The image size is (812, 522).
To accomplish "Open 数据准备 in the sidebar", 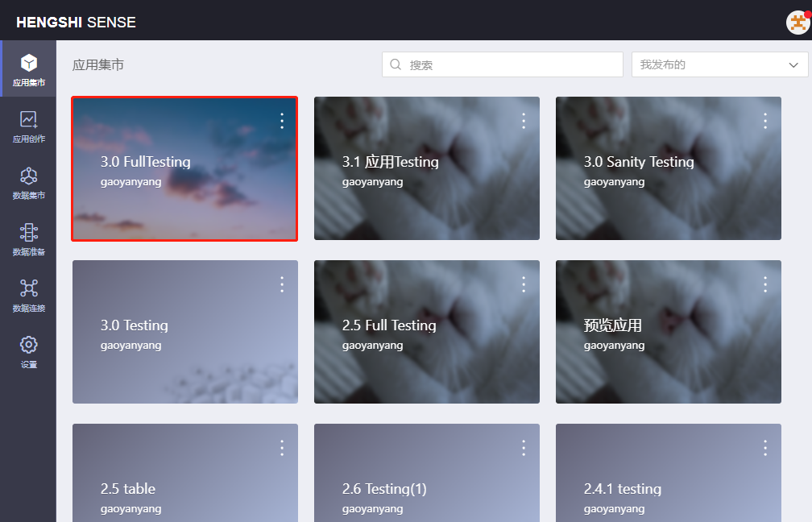I will (28, 239).
